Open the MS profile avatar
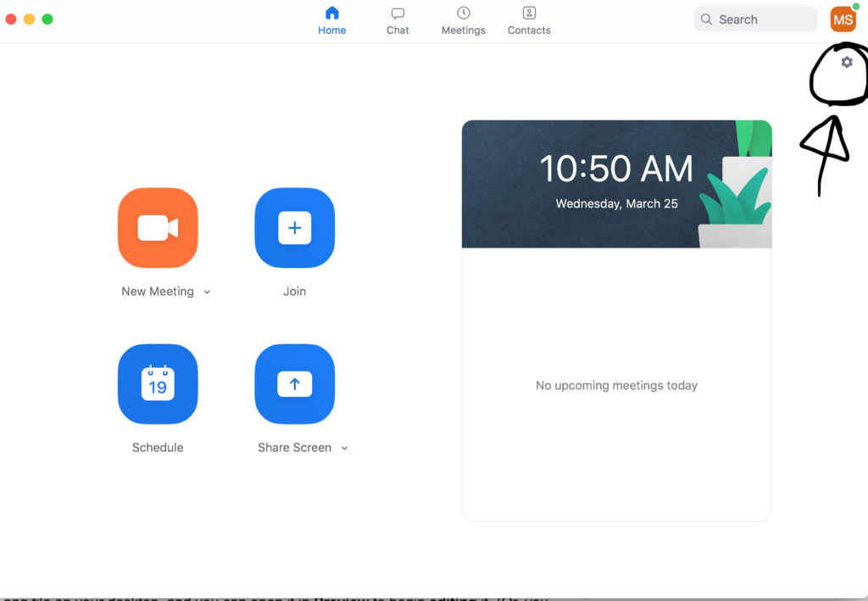Screen dimensions: 868x601 (843, 19)
